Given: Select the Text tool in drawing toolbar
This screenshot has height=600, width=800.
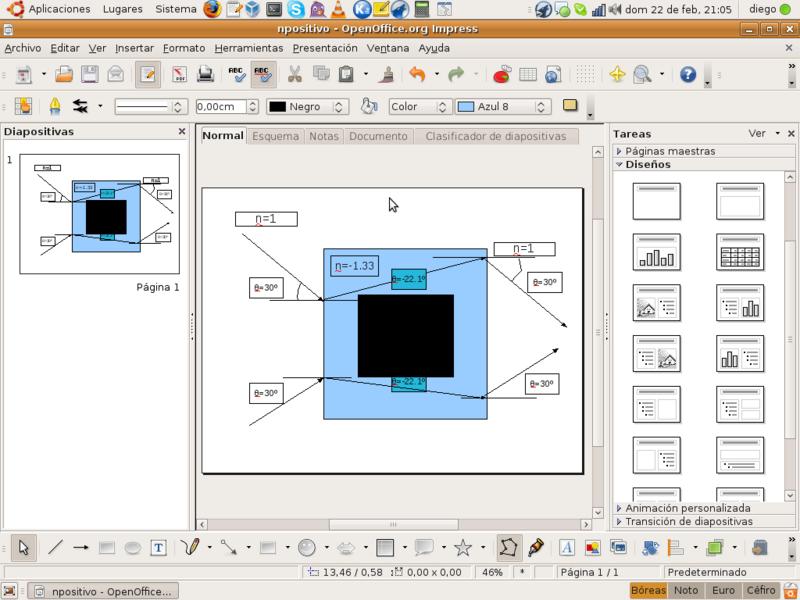Looking at the screenshot, I should click(x=158, y=547).
